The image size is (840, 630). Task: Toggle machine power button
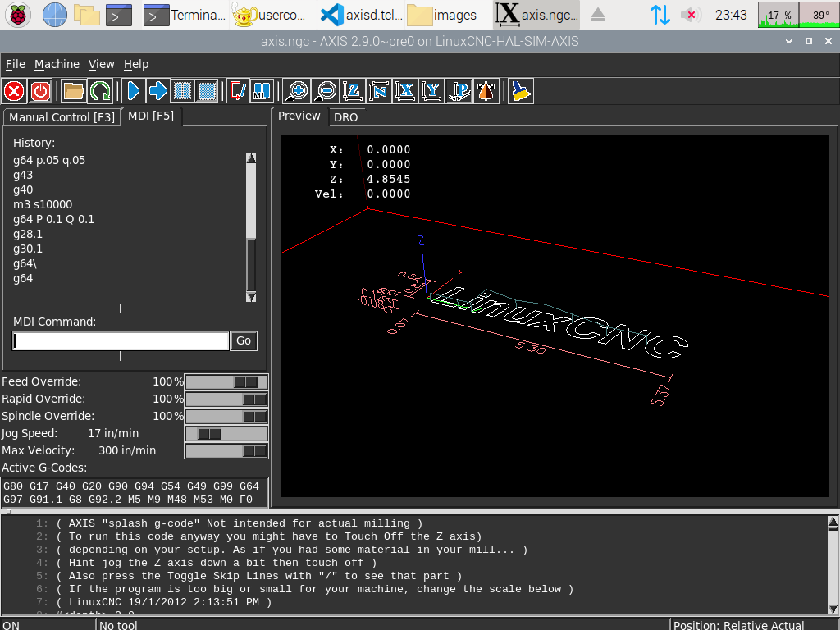[x=40, y=91]
